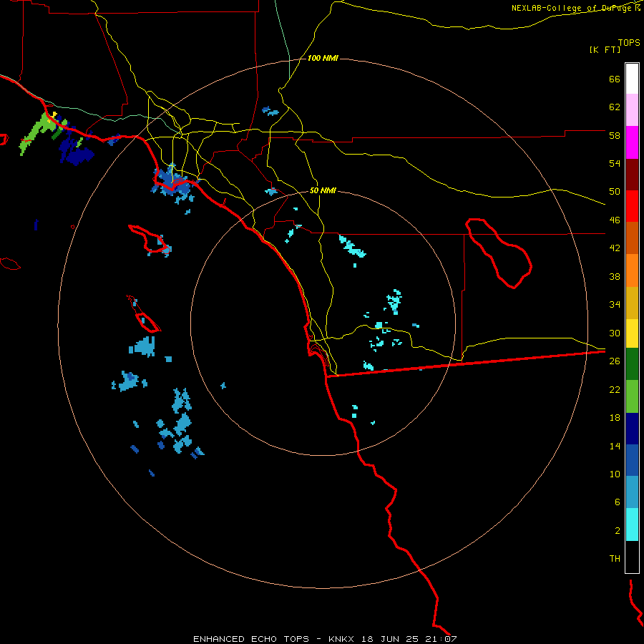
Task: Click the TH threshold label
Action: click(x=615, y=559)
